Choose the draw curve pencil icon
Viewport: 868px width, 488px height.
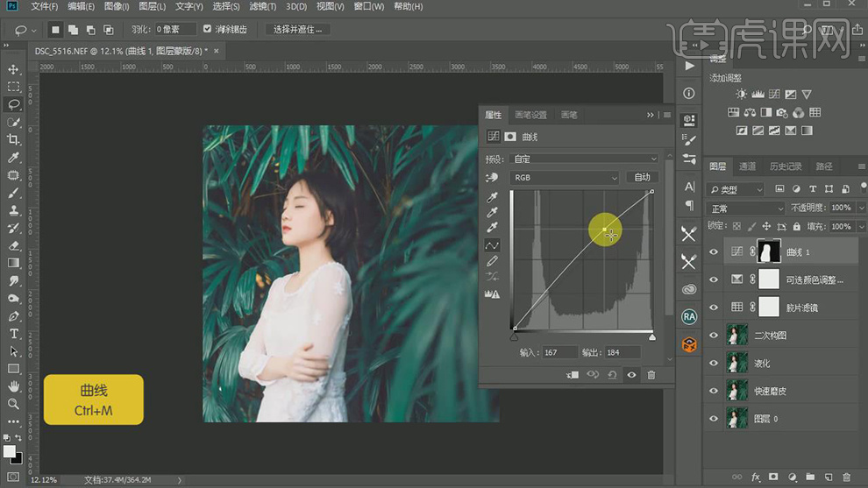[492, 260]
